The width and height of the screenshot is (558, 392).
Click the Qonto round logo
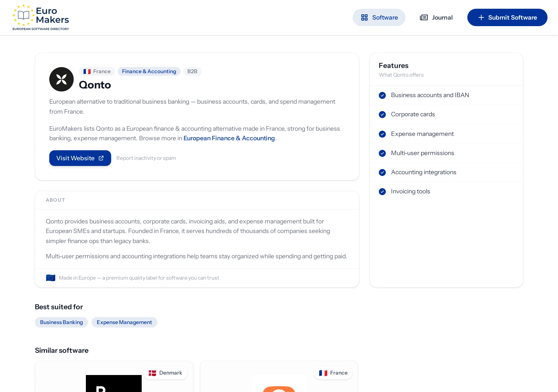click(x=61, y=79)
